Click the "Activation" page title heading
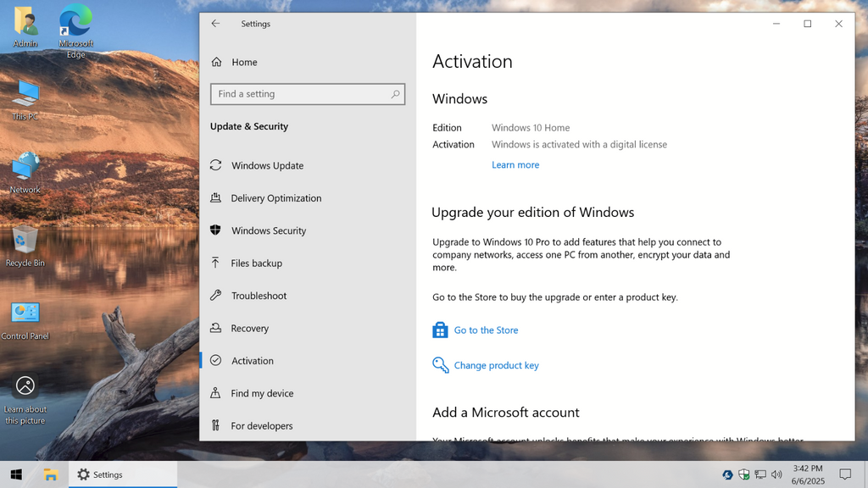This screenshot has height=488, width=868. 472,61
